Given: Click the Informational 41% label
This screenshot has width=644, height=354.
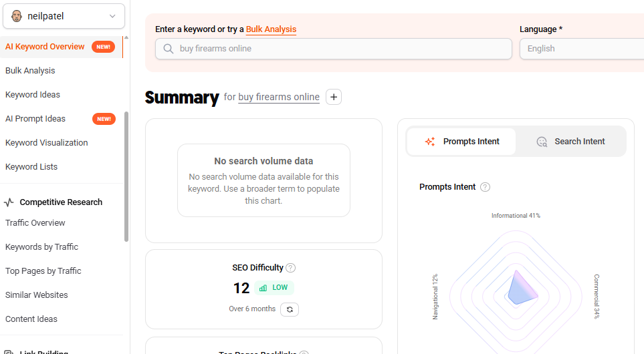Looking at the screenshot, I should [516, 216].
